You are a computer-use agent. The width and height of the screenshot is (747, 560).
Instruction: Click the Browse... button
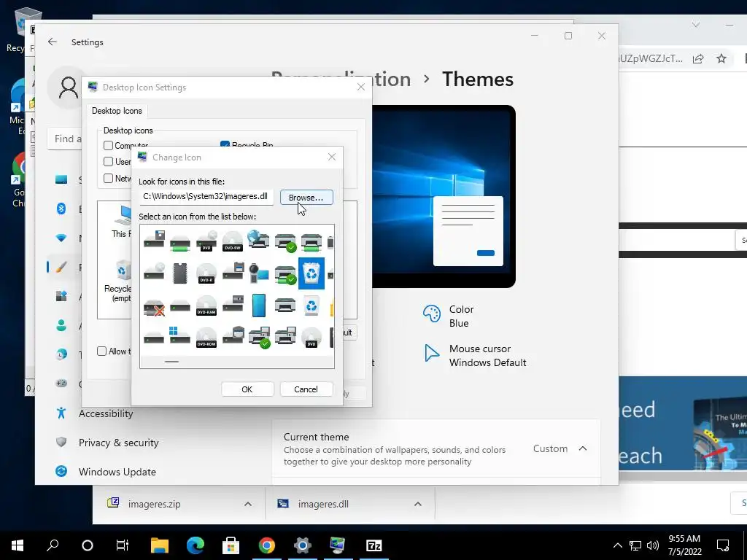point(306,197)
